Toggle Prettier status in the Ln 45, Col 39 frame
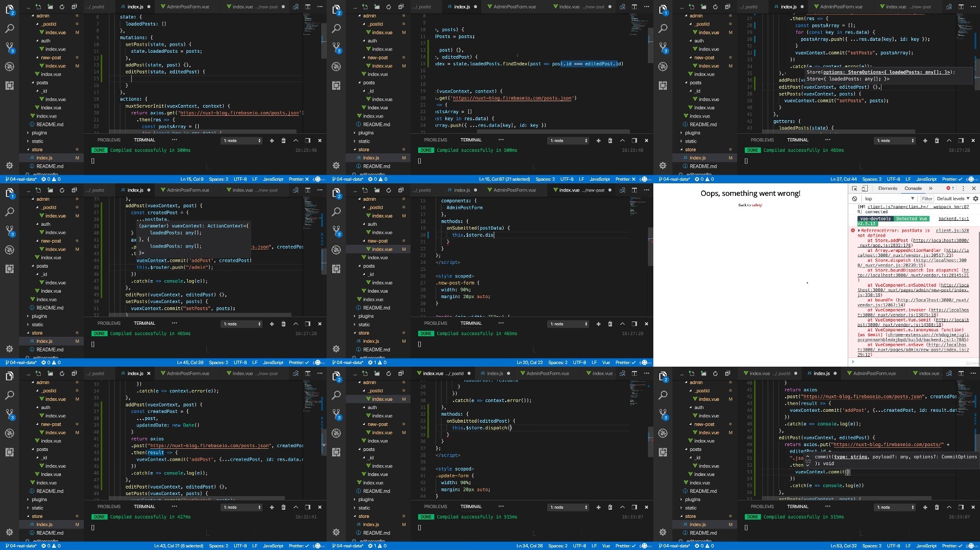980x550 pixels. tap(298, 362)
